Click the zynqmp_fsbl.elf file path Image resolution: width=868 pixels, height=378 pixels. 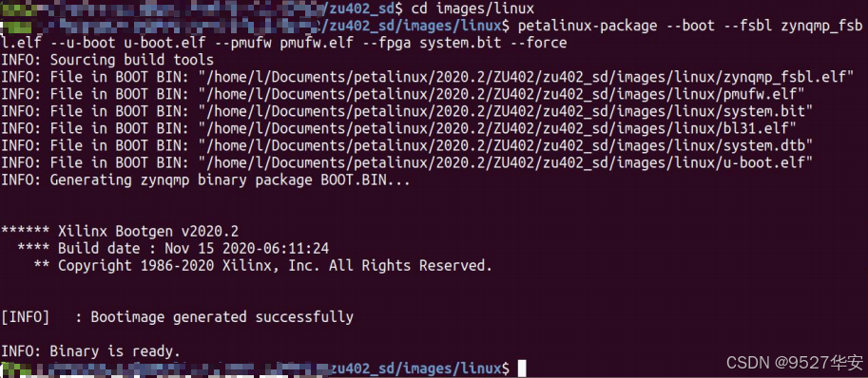point(526,77)
